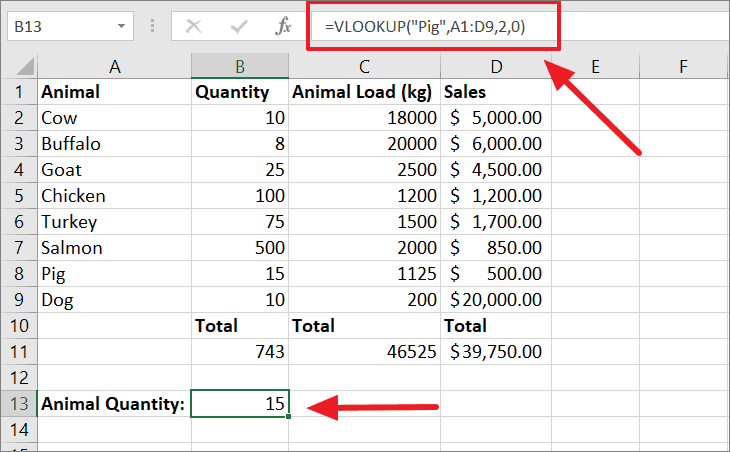Click the fill handle of cell B13
Screen dimensions: 730x452
(289, 416)
